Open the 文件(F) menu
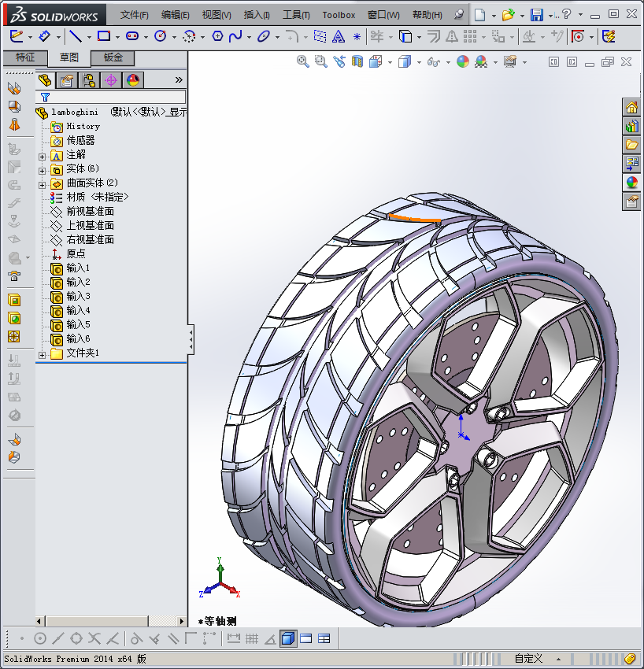The image size is (644, 669). (x=135, y=15)
